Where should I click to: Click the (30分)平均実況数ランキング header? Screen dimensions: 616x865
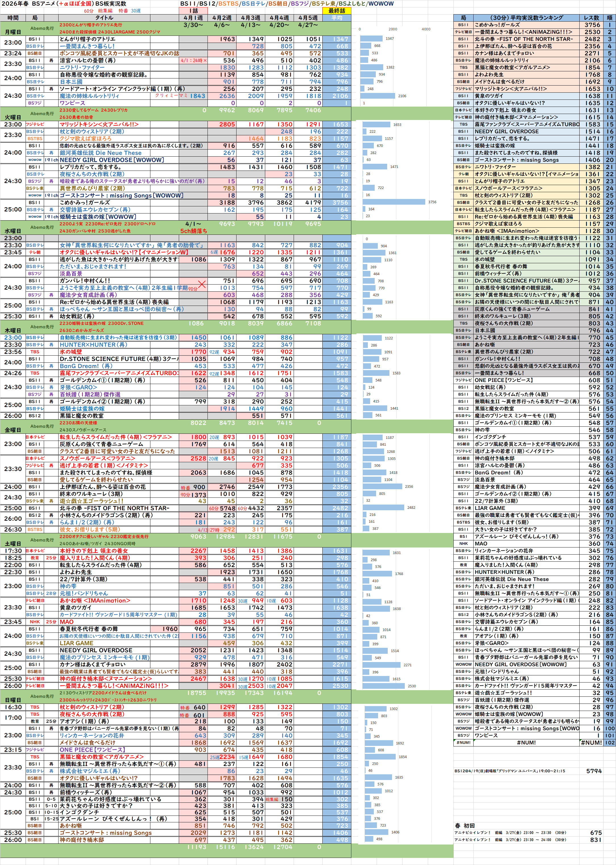(526, 18)
